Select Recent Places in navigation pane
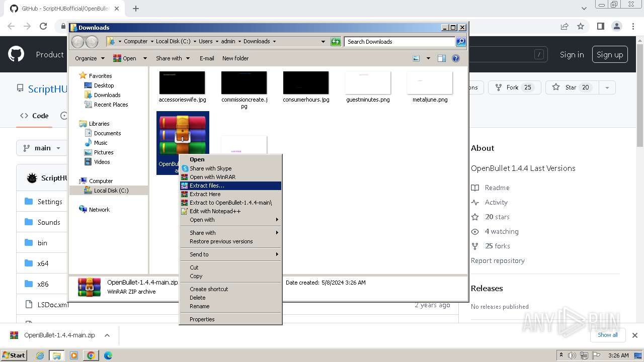This screenshot has height=362, width=644. click(x=111, y=105)
